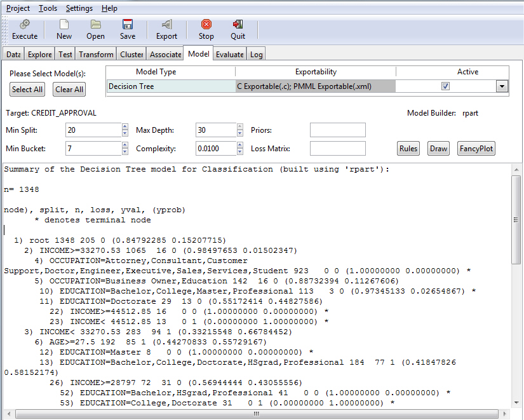Click the 'n= 1348' output line

point(22,189)
